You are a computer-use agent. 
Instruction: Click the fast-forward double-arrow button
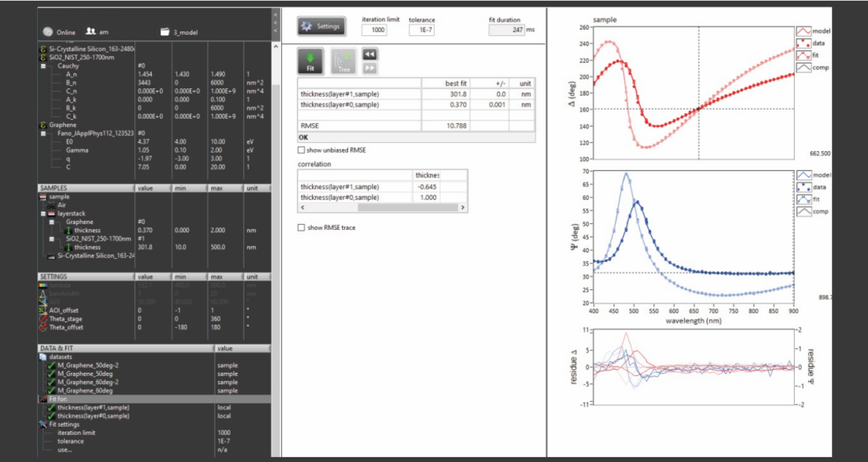[x=369, y=67]
